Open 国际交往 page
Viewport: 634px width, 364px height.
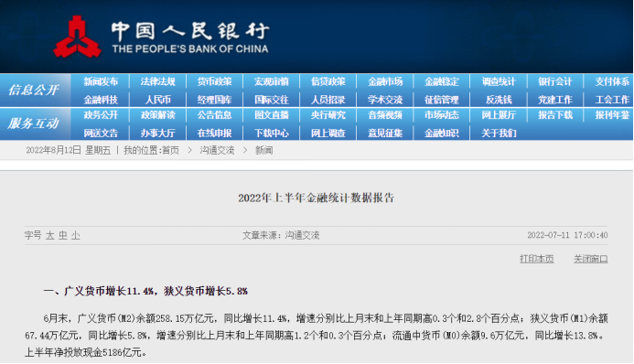click(272, 100)
